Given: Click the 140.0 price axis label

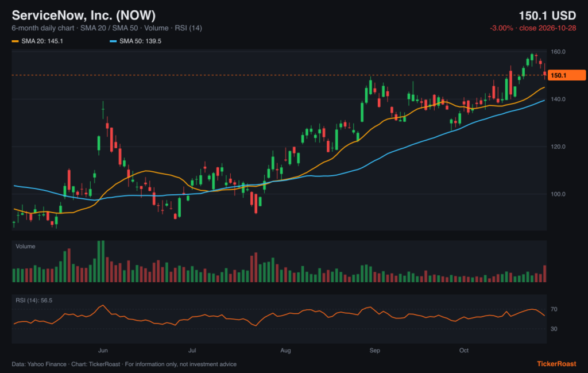Looking at the screenshot, I should click(558, 99).
